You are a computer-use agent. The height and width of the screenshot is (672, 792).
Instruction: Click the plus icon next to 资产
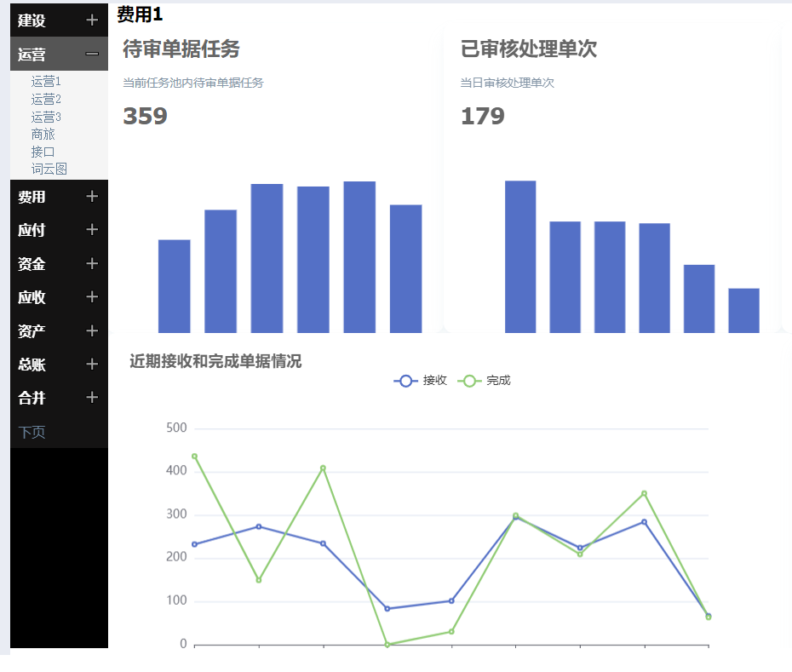92,330
